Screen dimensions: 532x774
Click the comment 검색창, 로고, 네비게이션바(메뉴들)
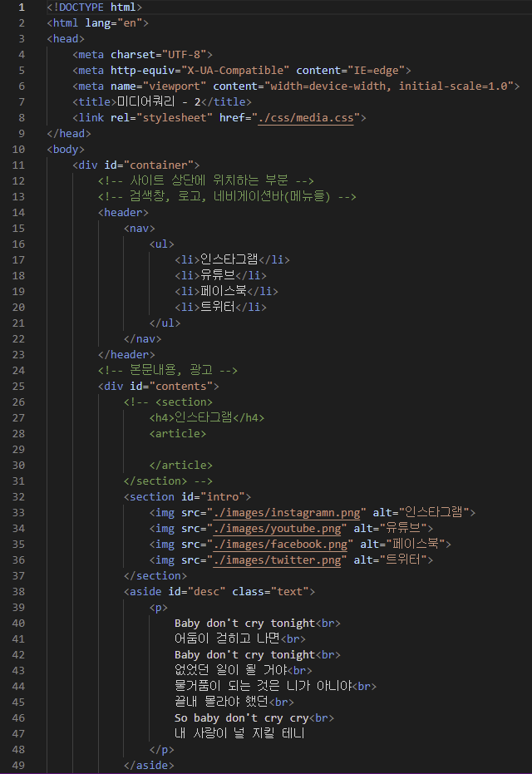[227, 197]
